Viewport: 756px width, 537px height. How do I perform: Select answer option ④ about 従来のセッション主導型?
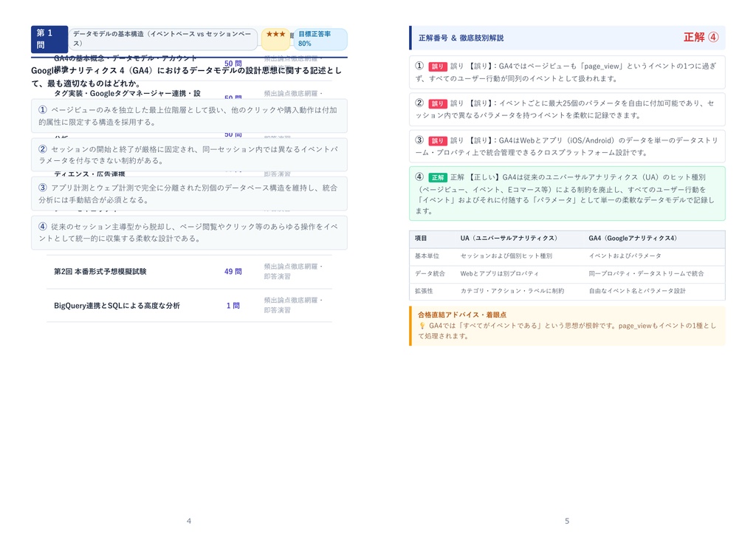pos(189,233)
